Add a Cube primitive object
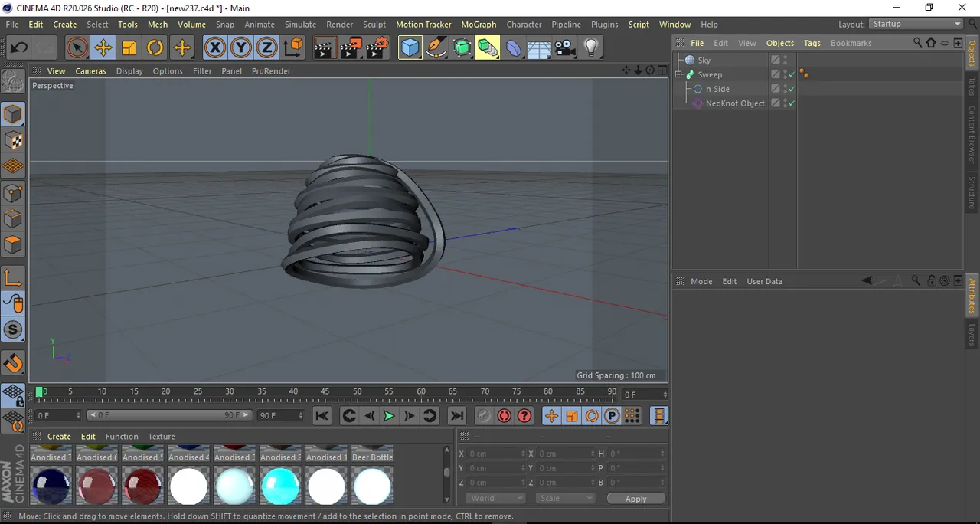980x524 pixels. [410, 48]
